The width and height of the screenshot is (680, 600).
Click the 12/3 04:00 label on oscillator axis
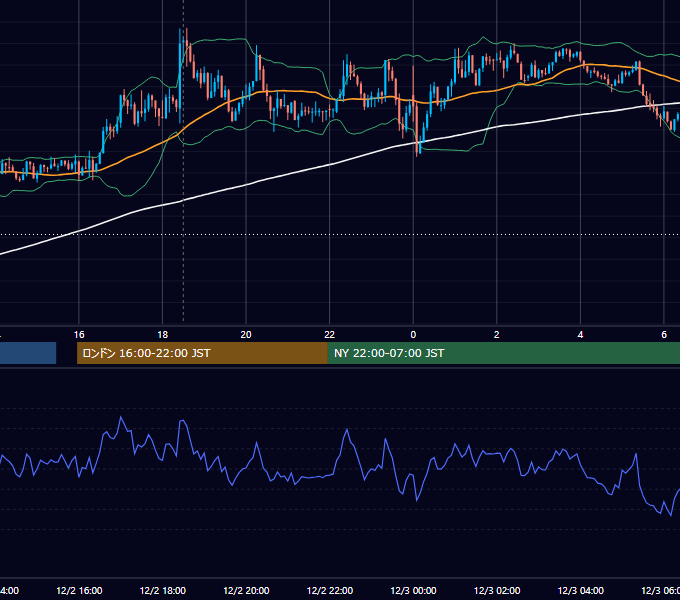[x=581, y=590]
